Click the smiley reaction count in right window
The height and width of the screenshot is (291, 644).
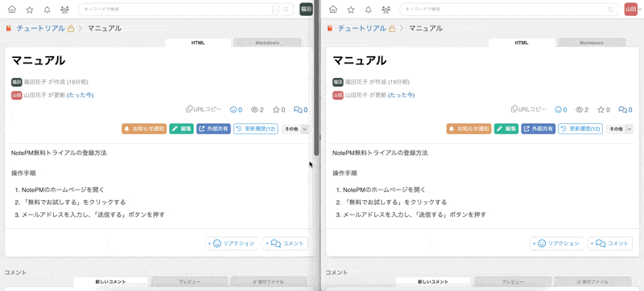tap(560, 110)
